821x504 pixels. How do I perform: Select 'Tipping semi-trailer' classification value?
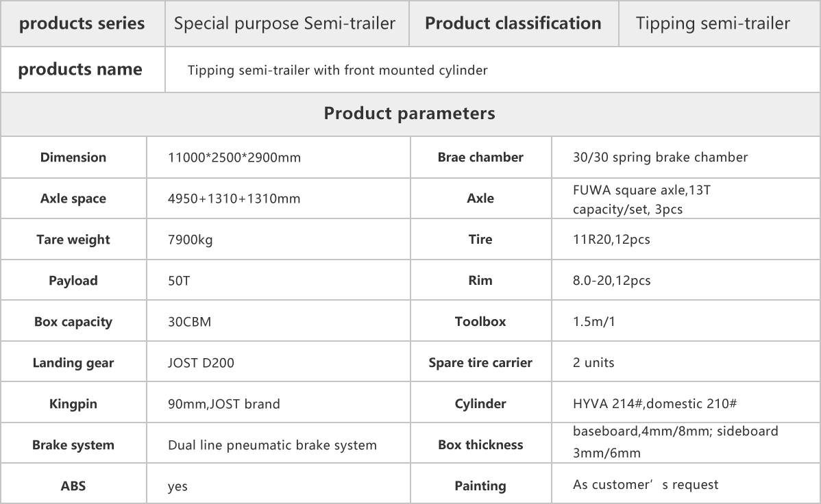(713, 23)
